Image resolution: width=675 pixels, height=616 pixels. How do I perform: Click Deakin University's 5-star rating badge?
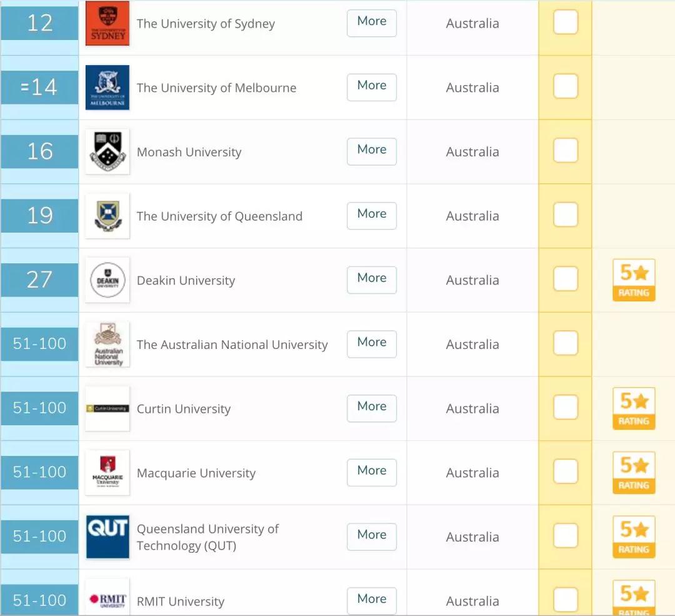[x=634, y=280]
